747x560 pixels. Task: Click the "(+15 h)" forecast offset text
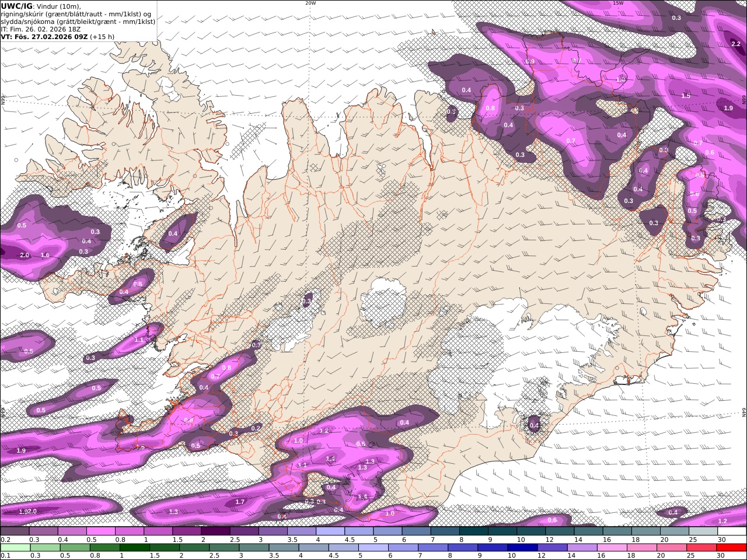point(102,37)
